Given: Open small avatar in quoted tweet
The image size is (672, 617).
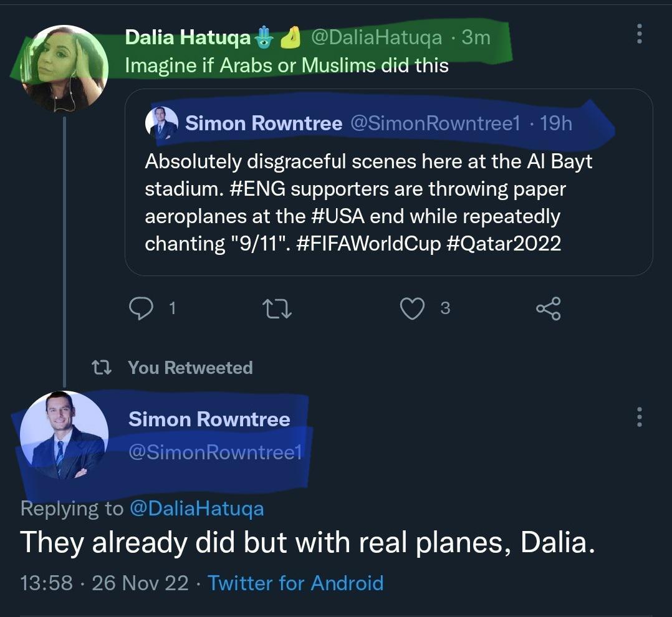Looking at the screenshot, I should 162,123.
